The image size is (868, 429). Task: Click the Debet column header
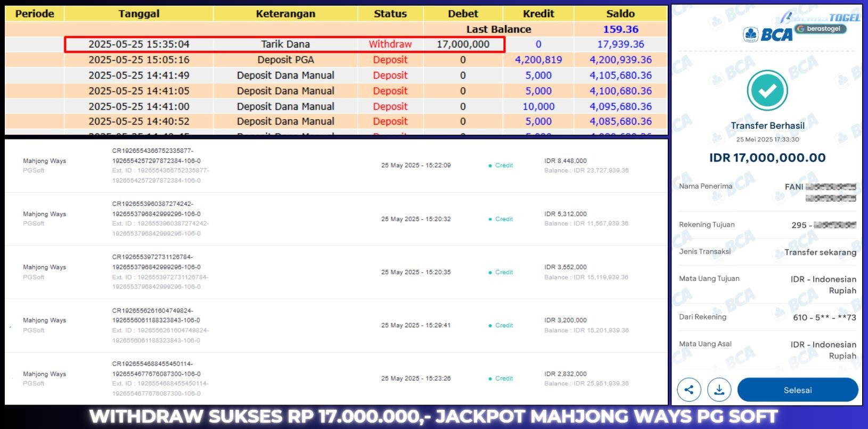click(463, 14)
